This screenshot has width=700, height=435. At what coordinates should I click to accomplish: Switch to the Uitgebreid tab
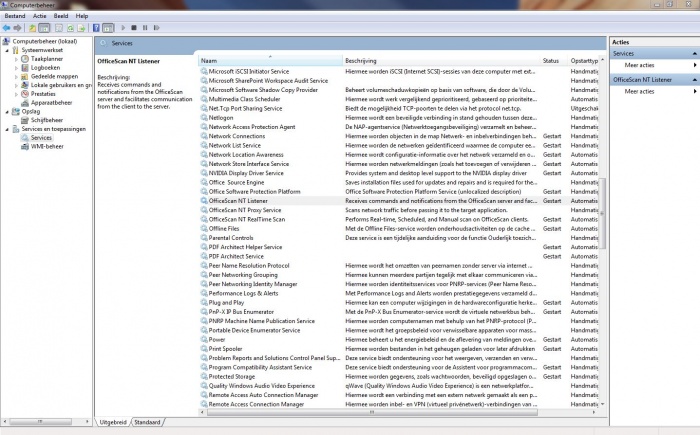point(113,422)
